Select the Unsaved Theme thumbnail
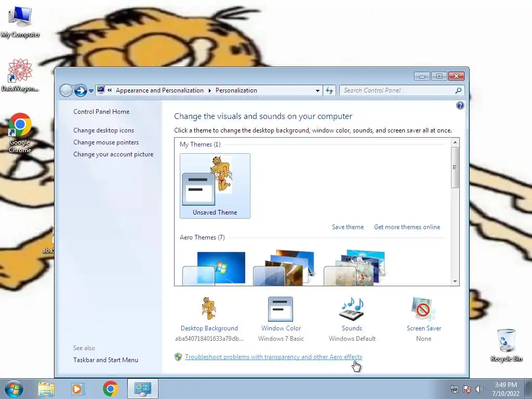 [x=215, y=186]
